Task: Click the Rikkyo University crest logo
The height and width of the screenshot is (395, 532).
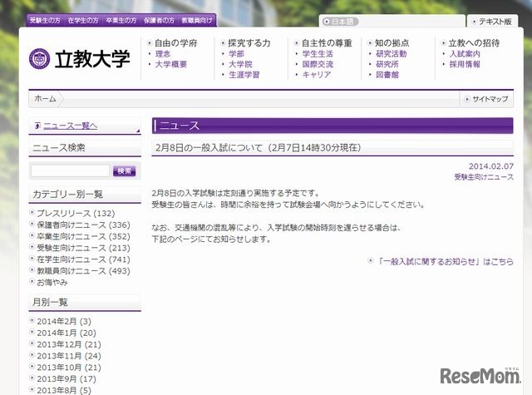Action: (39, 59)
